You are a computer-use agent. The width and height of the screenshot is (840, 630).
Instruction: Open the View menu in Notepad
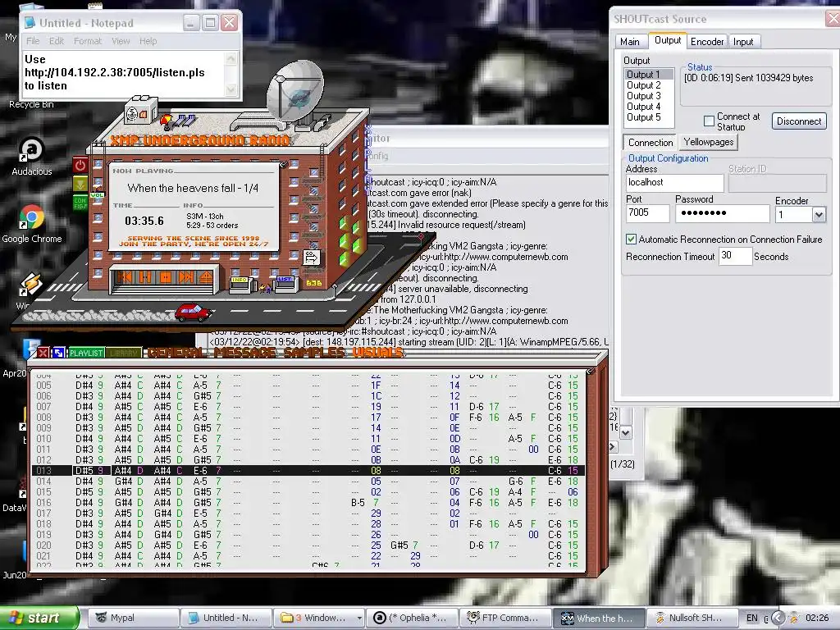[x=121, y=41]
